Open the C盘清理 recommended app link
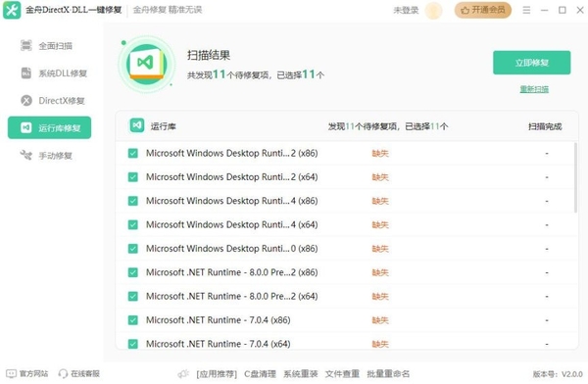Screen dimensions: 588x384 click(260, 374)
